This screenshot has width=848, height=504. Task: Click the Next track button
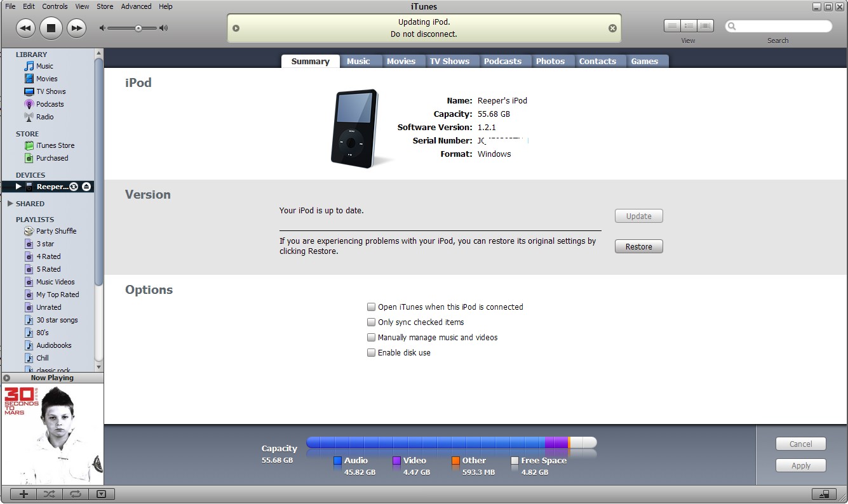tap(76, 28)
